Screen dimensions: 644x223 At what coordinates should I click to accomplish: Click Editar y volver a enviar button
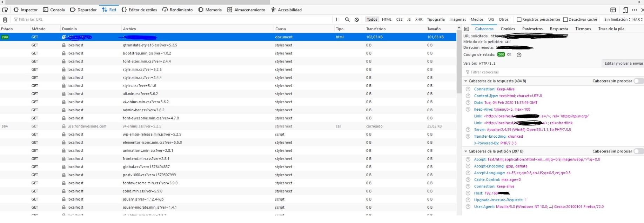(x=623, y=64)
